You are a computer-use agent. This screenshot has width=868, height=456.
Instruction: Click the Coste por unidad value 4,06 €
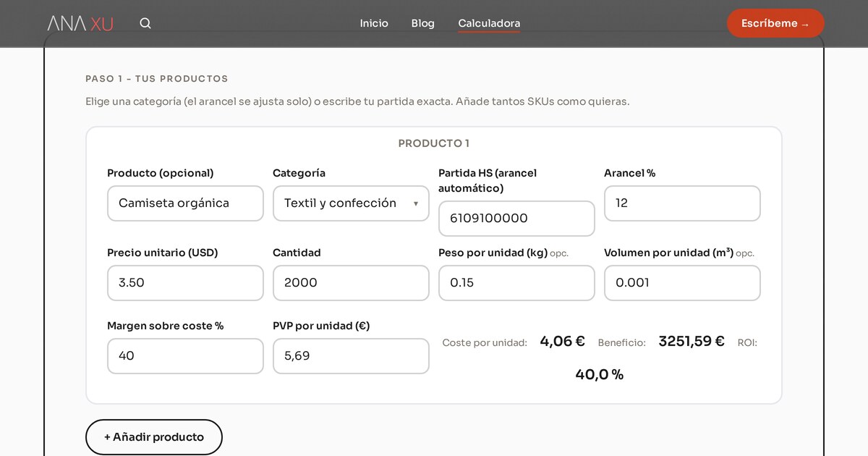tap(562, 341)
